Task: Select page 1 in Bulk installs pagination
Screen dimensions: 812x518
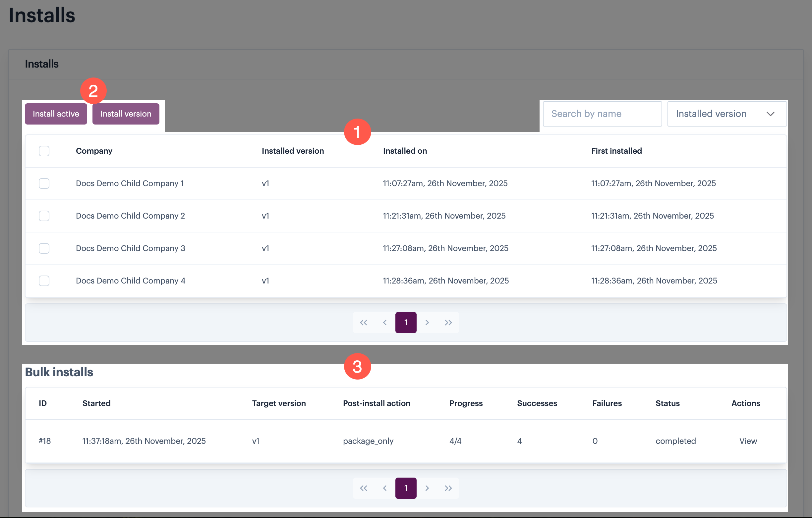Action: (406, 488)
